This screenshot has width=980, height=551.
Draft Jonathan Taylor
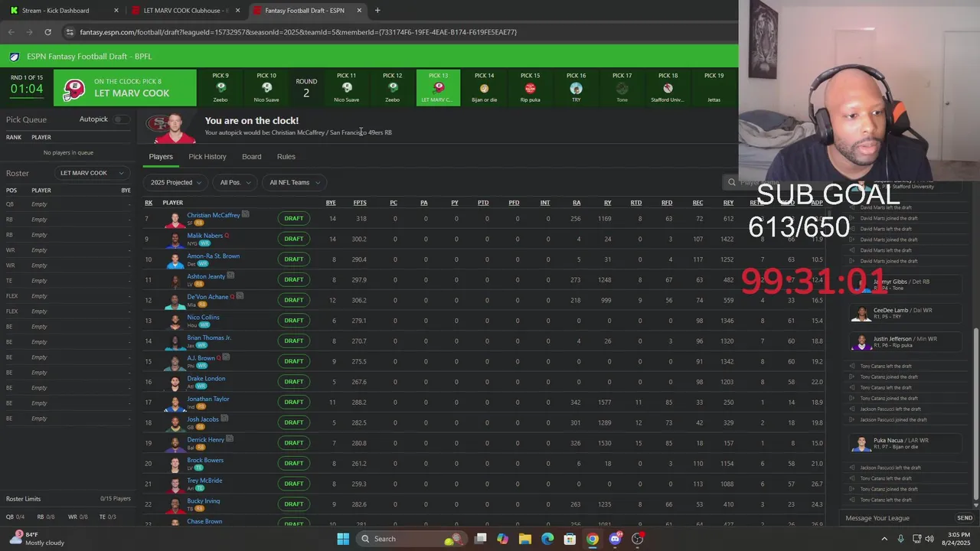tap(293, 402)
